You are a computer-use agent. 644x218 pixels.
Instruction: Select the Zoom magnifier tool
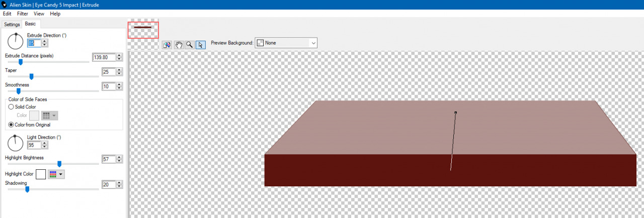tap(190, 45)
